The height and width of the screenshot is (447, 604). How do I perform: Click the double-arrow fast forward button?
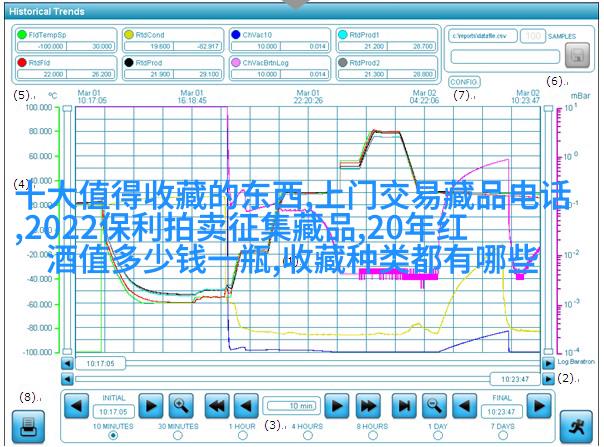point(368,405)
